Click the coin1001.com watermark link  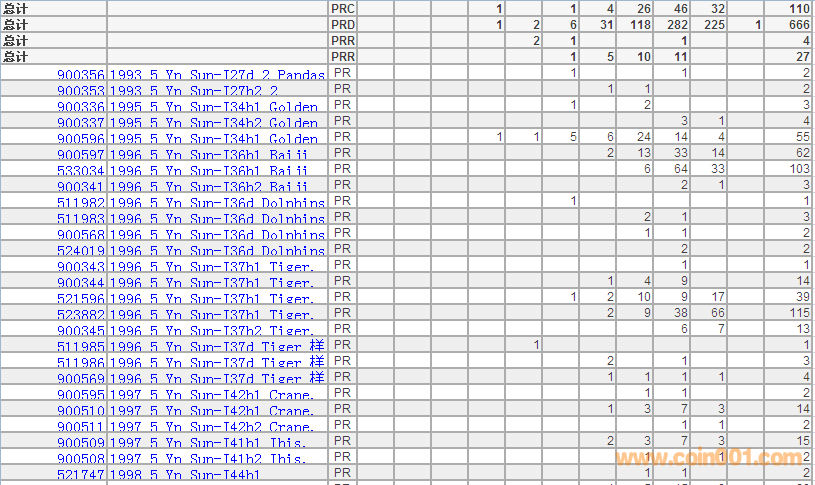(712, 458)
